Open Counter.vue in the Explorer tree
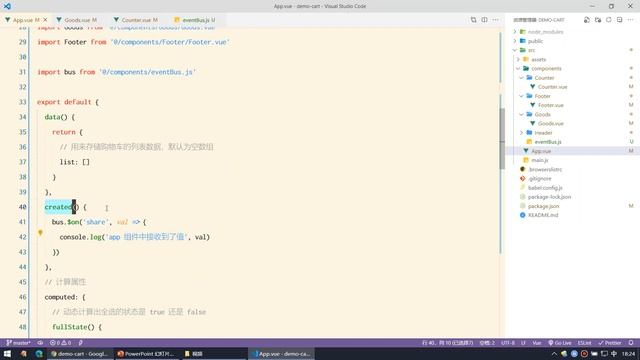Viewport: 640px width, 360px height. [552, 87]
